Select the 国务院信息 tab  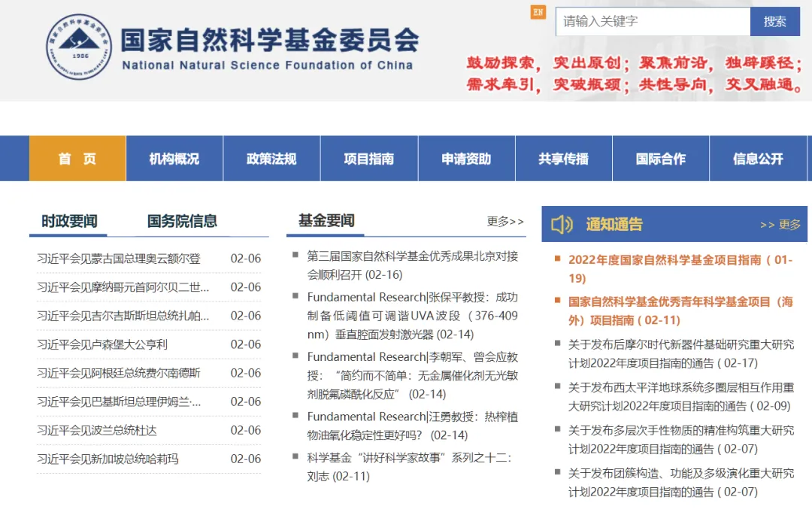[182, 221]
